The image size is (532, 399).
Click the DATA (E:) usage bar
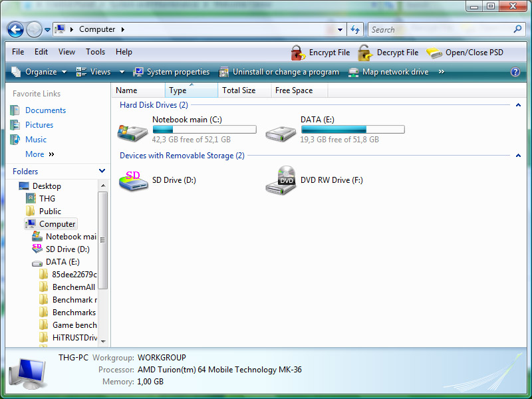coord(353,129)
